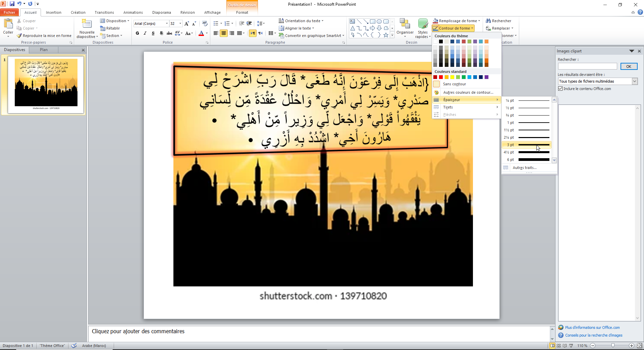644x350 pixels.
Task: Click the Bold (G) formatting button
Action: pos(137,33)
